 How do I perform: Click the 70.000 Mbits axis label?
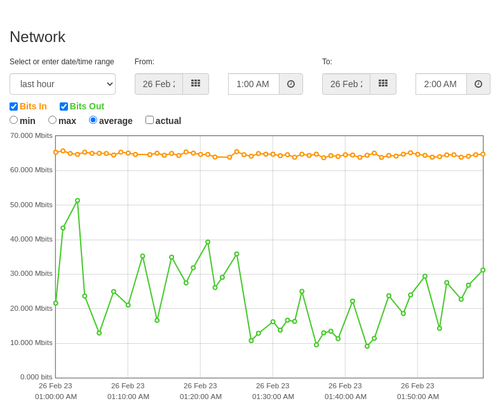point(31,135)
